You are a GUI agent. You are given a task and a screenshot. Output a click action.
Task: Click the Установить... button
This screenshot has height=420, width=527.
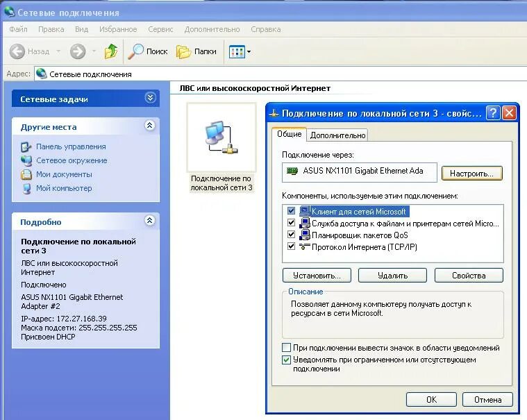coord(317,276)
